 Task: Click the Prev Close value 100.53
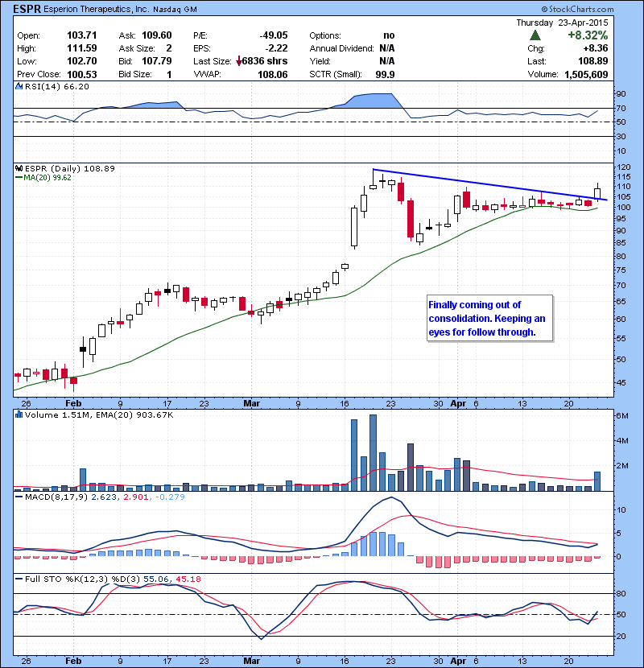[82, 75]
